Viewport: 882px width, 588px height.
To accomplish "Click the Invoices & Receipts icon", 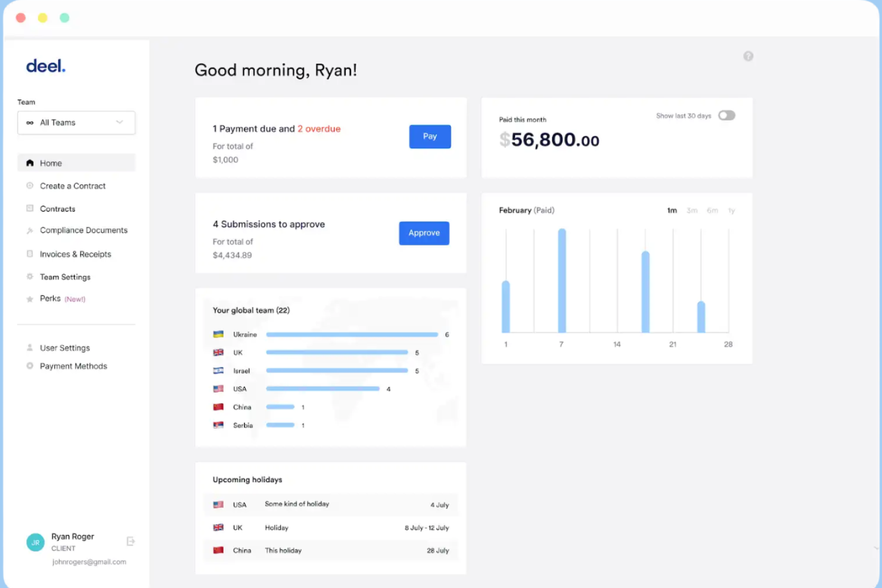I will coord(30,254).
